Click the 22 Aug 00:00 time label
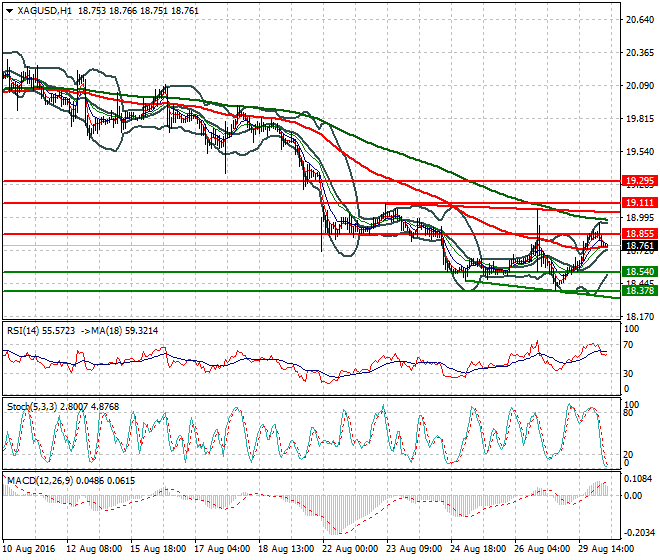 point(350,549)
